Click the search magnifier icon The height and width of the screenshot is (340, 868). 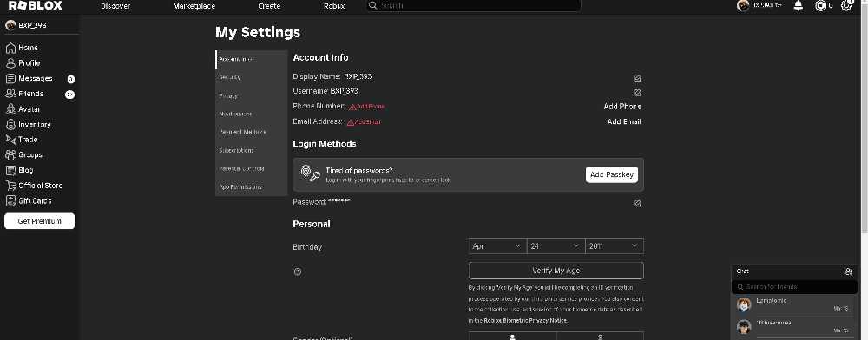pyautogui.click(x=373, y=5)
